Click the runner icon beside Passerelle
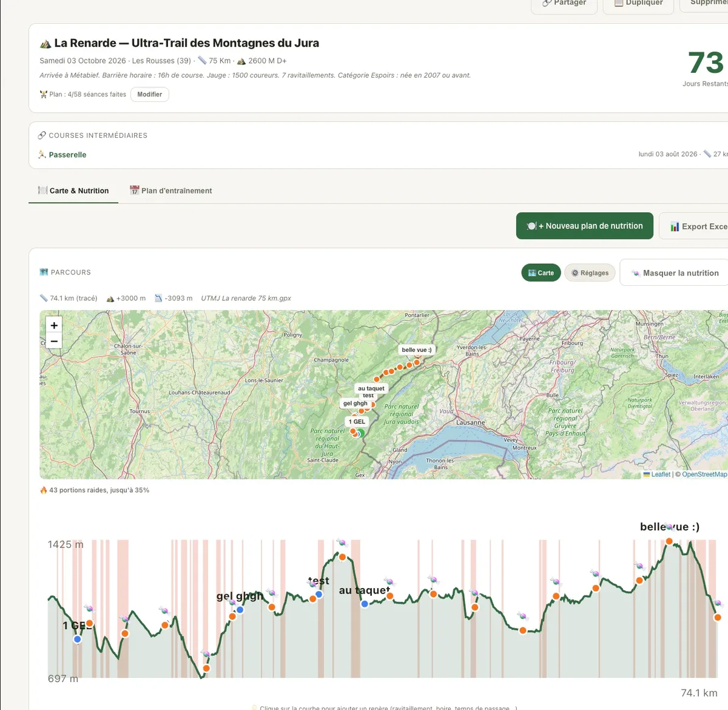The width and height of the screenshot is (728, 710). pyautogui.click(x=42, y=155)
